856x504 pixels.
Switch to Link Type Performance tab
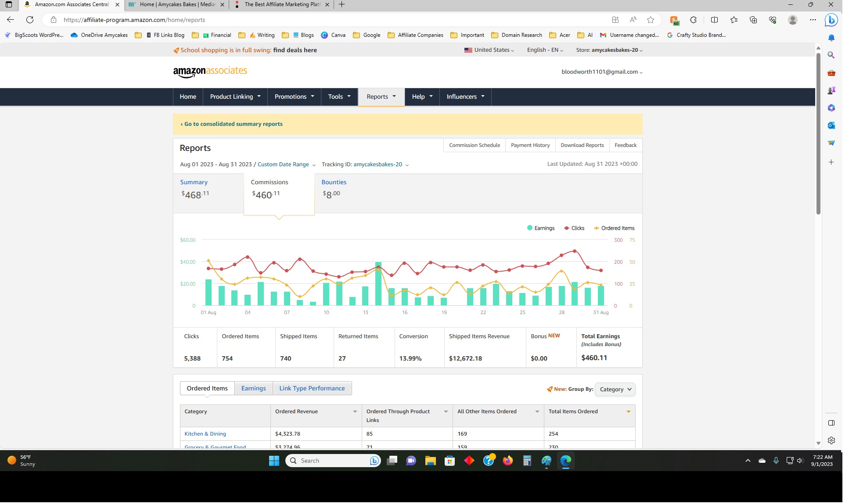(x=312, y=389)
